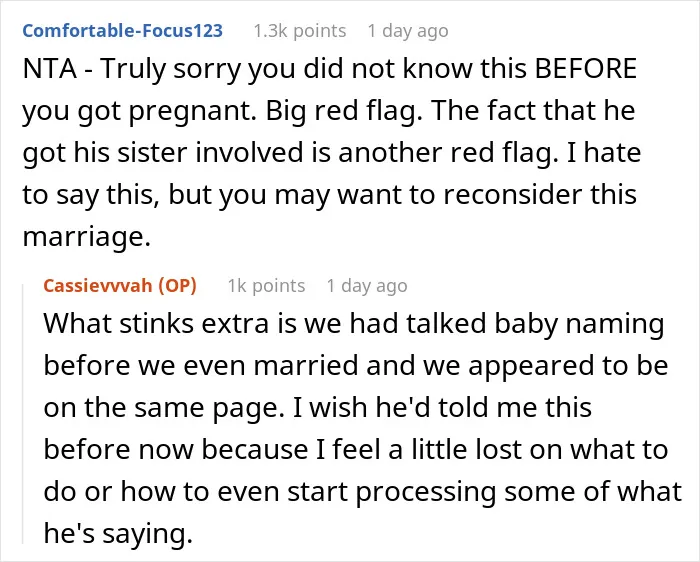700x562 pixels.
Task: Click the 1.3k points score
Action: point(300,31)
